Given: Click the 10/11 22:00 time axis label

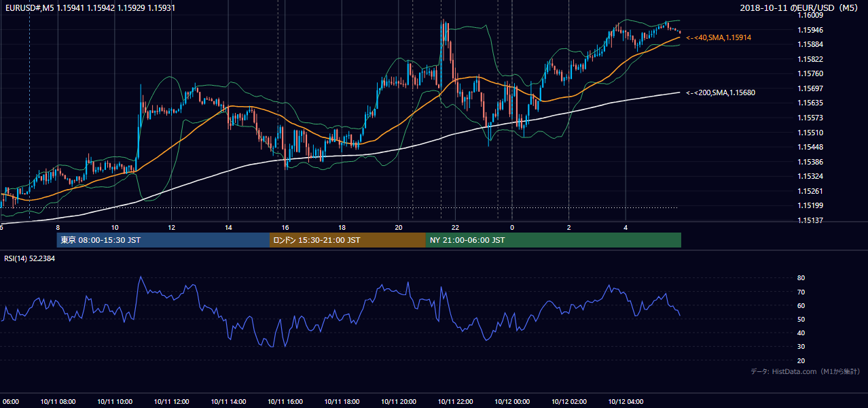Looking at the screenshot, I should (455, 401).
